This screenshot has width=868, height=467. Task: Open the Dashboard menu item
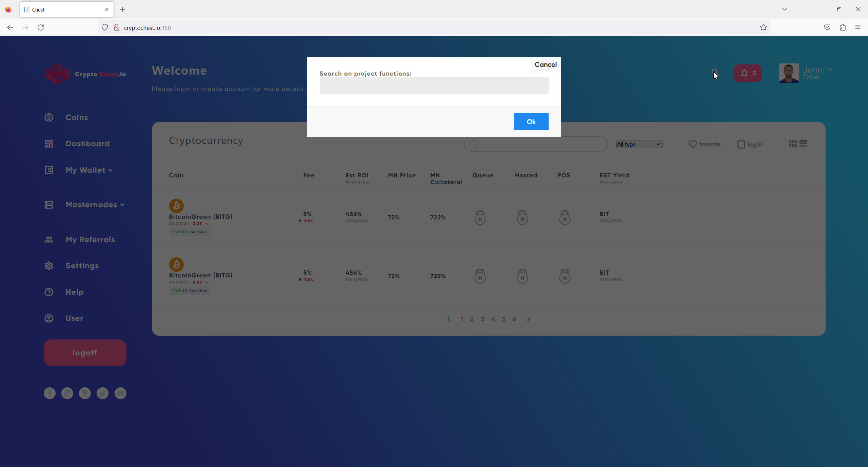point(87,143)
